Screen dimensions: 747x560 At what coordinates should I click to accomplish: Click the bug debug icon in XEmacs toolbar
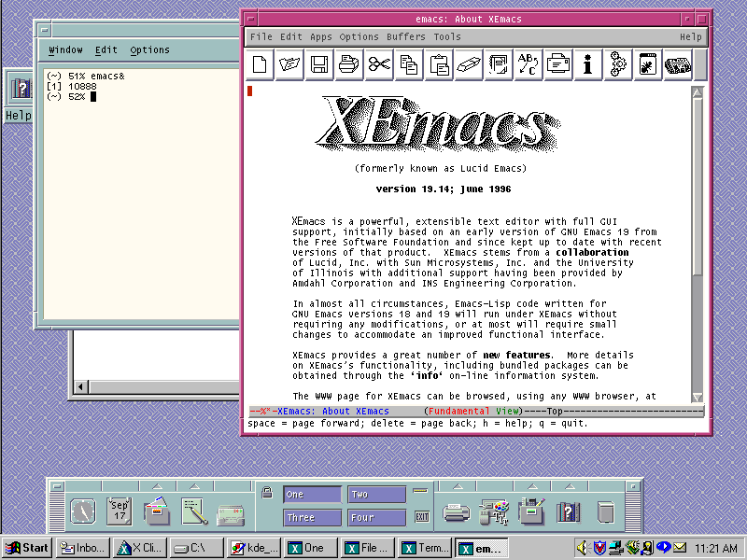(647, 64)
